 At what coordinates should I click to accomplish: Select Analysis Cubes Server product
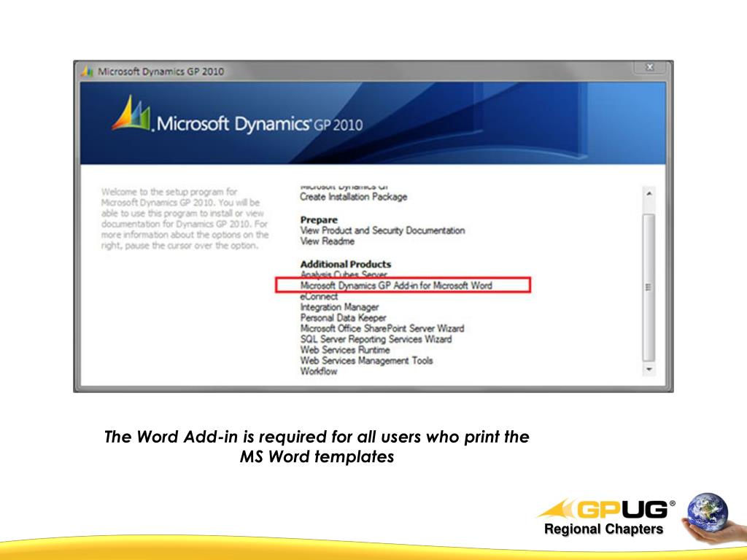pyautogui.click(x=344, y=274)
